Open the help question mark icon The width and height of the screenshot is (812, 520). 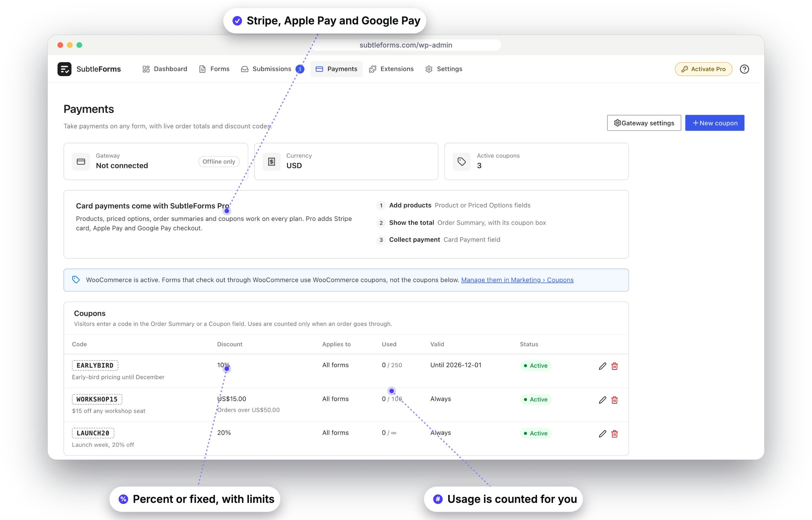(744, 69)
